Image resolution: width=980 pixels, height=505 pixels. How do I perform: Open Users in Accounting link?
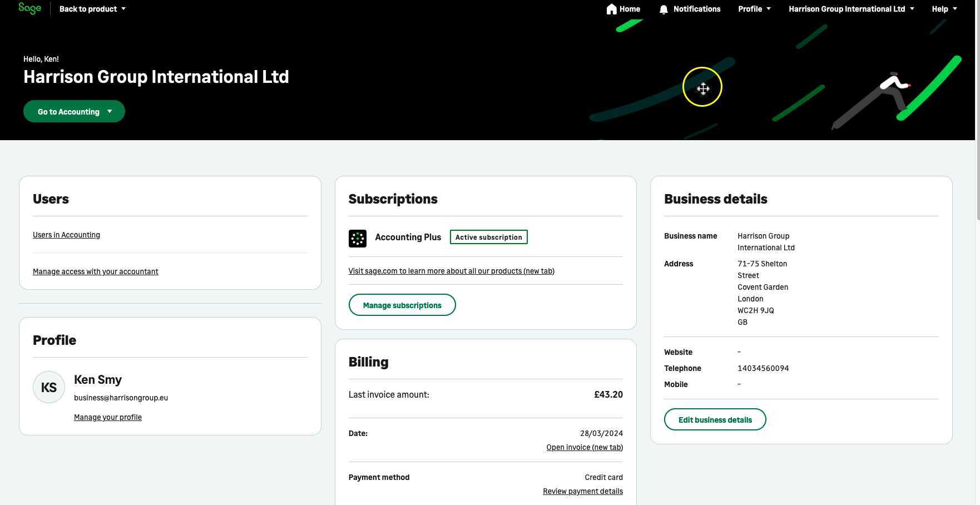point(66,235)
